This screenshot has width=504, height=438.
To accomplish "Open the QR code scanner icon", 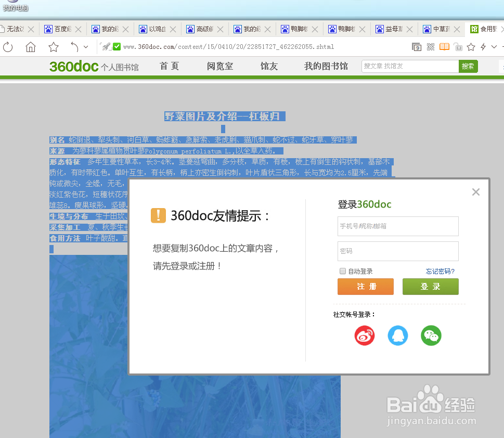I will tap(431, 47).
